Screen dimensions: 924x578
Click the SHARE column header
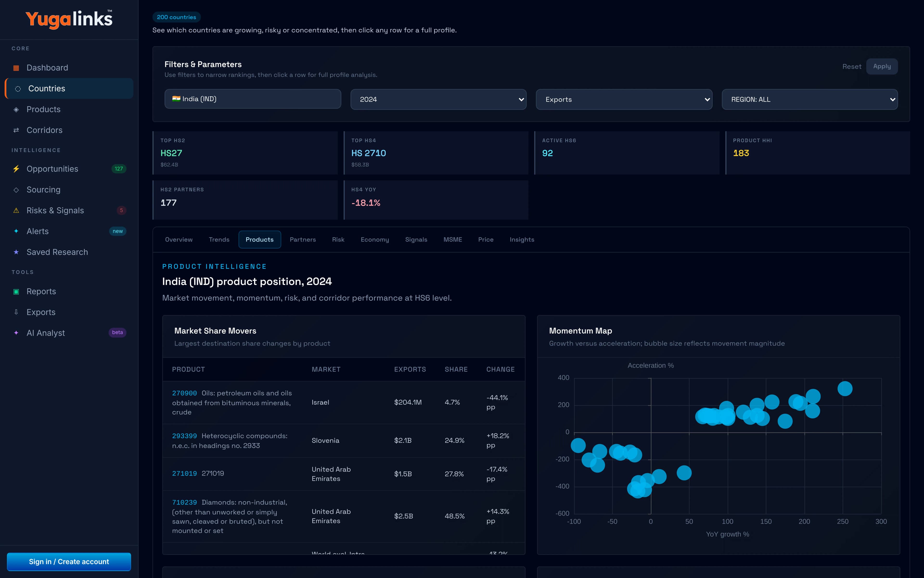tap(456, 370)
